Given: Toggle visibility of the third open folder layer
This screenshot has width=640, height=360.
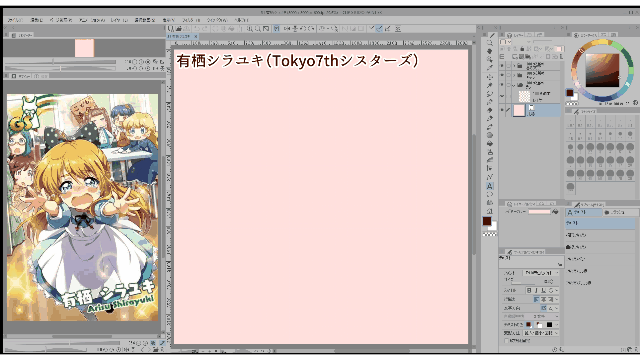Looking at the screenshot, I should coord(502,84).
